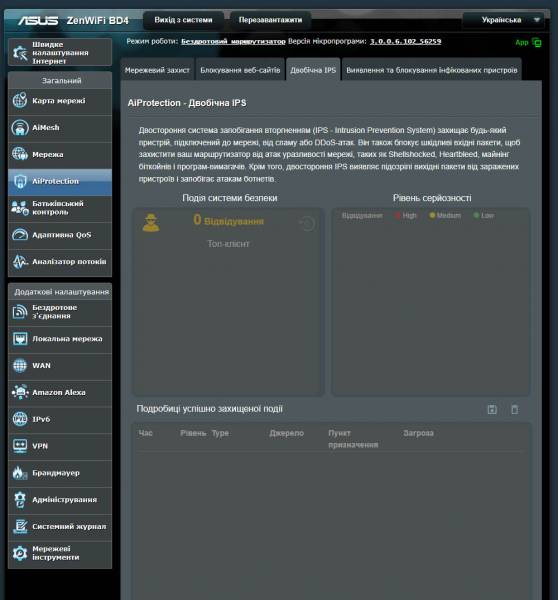558x600 pixels.
Task: Click the save events log icon
Action: pos(492,409)
